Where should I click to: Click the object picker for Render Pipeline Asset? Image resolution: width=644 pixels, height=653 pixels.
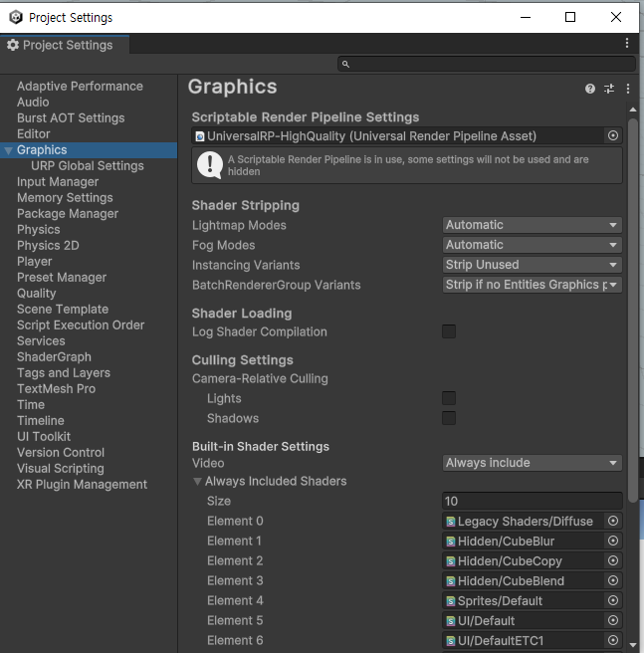point(613,135)
